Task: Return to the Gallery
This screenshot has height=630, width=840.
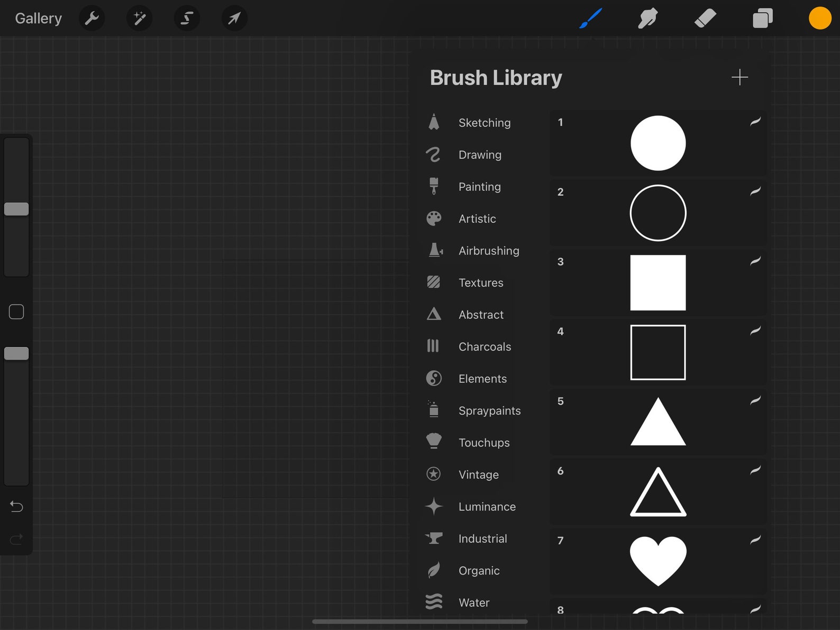Action: [38, 19]
